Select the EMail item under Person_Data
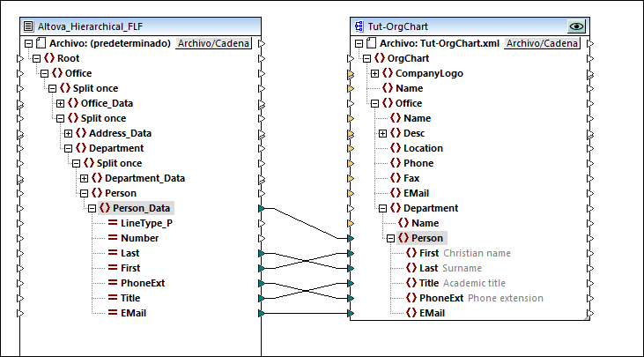 (133, 313)
